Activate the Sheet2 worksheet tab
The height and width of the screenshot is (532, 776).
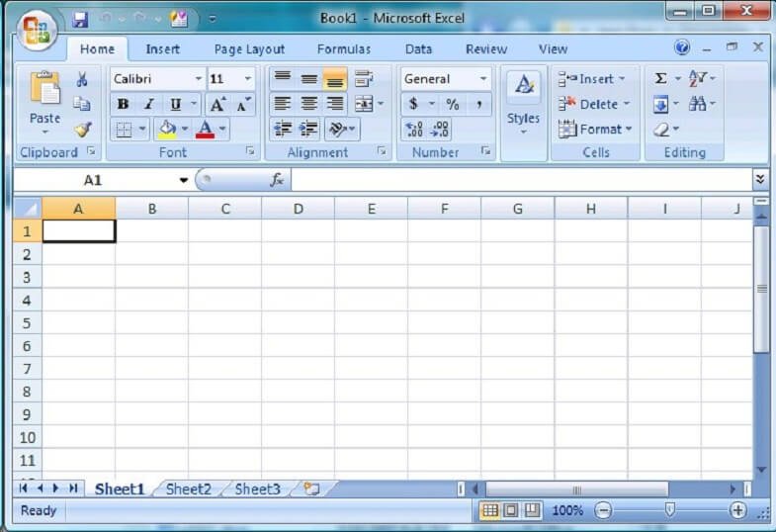189,488
